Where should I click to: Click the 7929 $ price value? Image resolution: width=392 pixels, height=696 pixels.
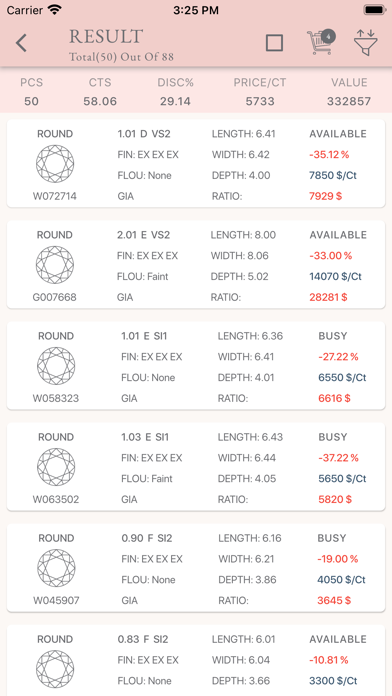[x=325, y=196]
